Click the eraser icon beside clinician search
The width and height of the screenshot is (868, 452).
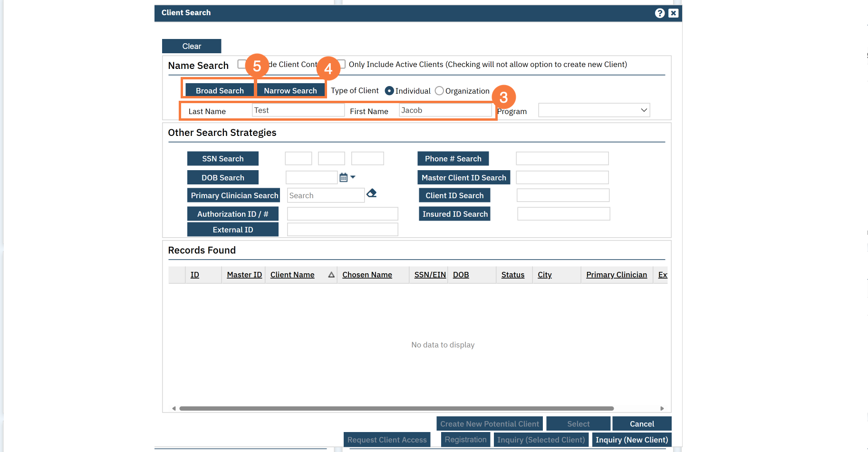pyautogui.click(x=372, y=193)
